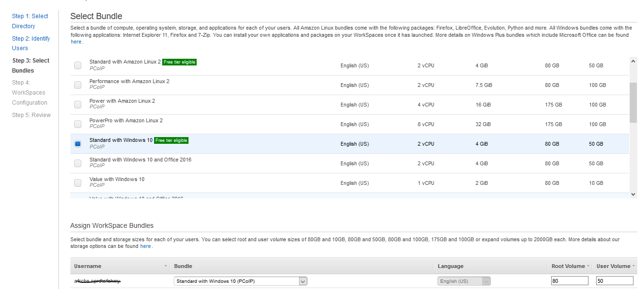Viewport: 644px width, 289px height.
Task: Click the Root Volume input field
Action: click(569, 281)
